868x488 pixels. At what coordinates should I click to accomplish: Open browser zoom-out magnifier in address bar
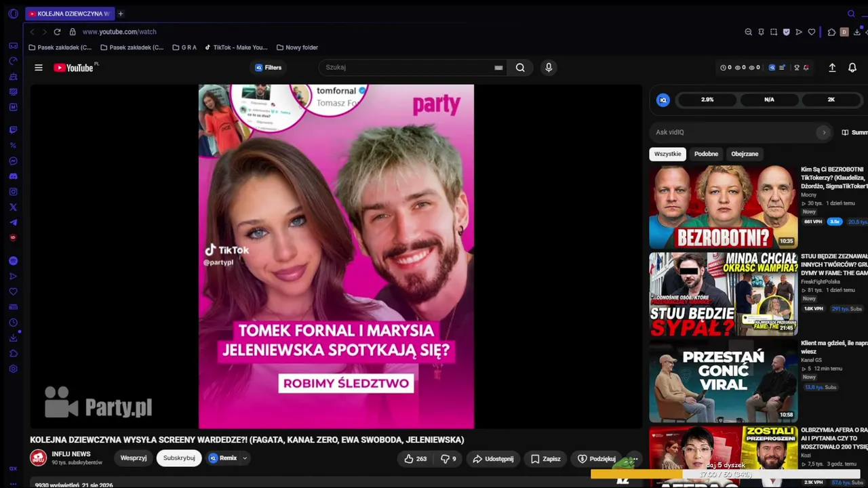[749, 32]
